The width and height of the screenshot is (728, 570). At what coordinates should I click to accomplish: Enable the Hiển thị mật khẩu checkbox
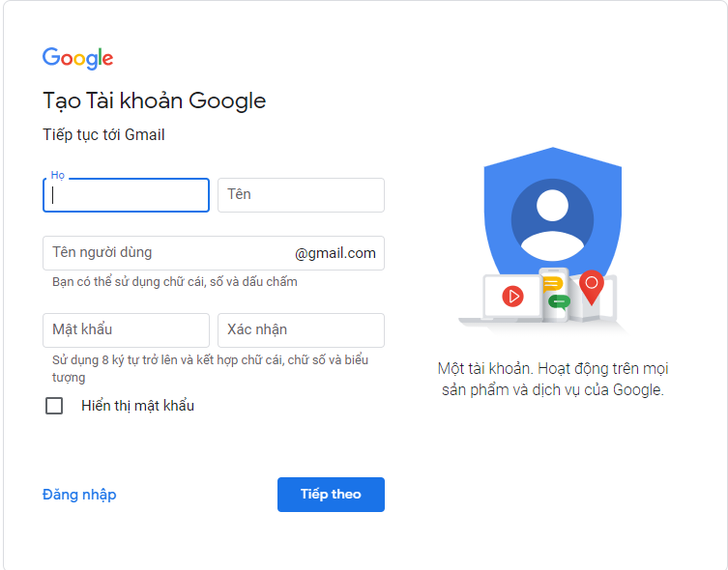coord(54,406)
